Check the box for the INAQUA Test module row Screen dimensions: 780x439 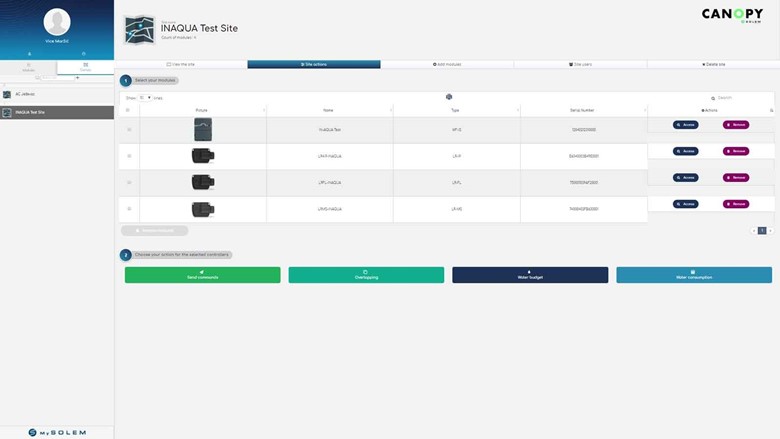pyautogui.click(x=127, y=129)
